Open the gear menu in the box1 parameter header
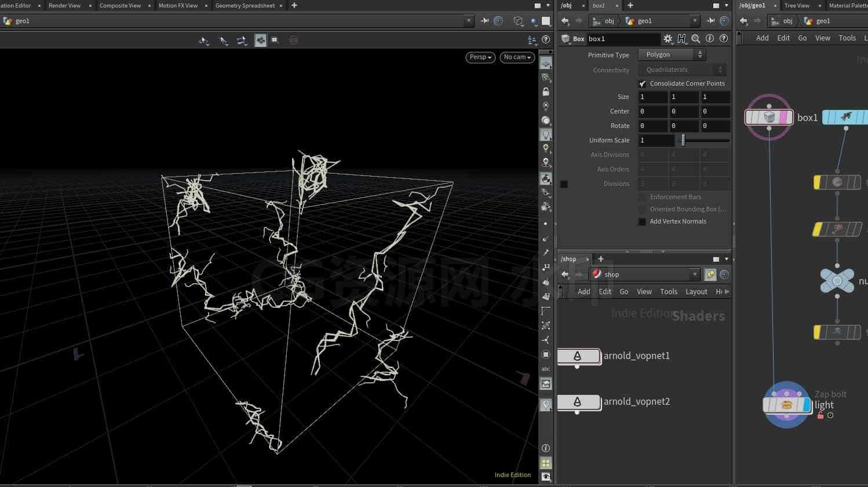 [x=668, y=39]
